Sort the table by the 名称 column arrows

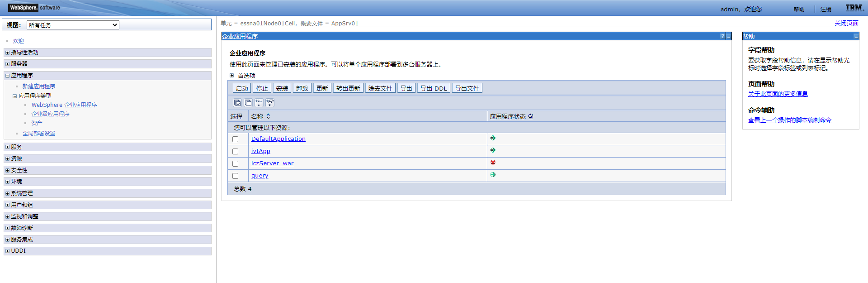point(268,116)
